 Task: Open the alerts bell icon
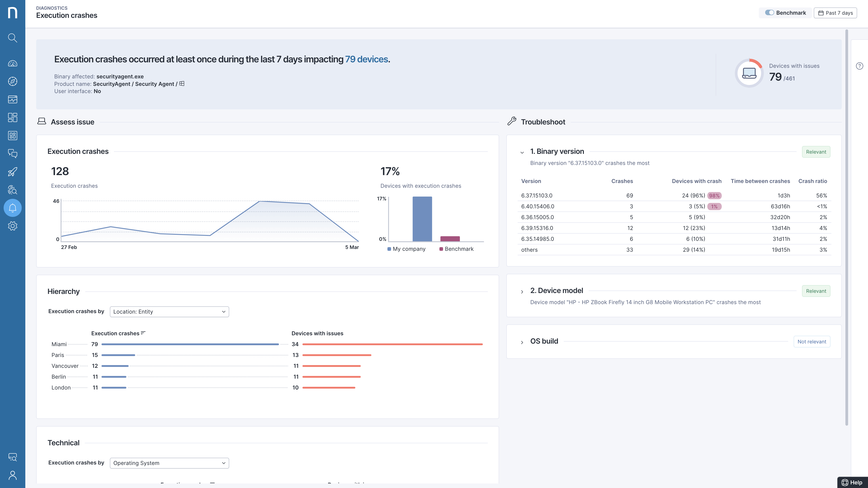[12, 208]
